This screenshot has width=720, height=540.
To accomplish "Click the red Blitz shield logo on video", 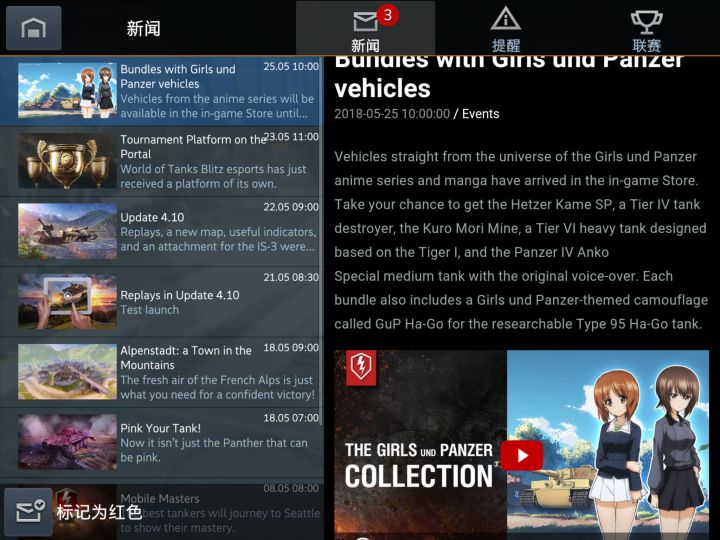I will (361, 367).
